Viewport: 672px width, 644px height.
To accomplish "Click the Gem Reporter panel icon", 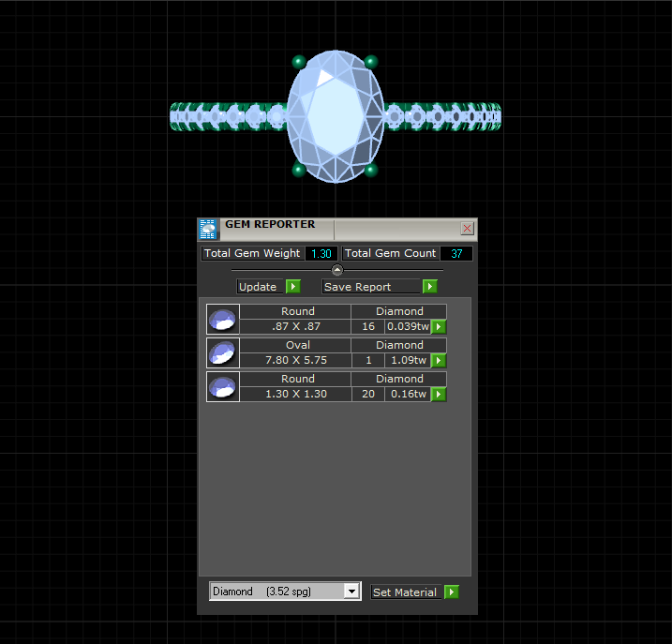I will click(208, 229).
